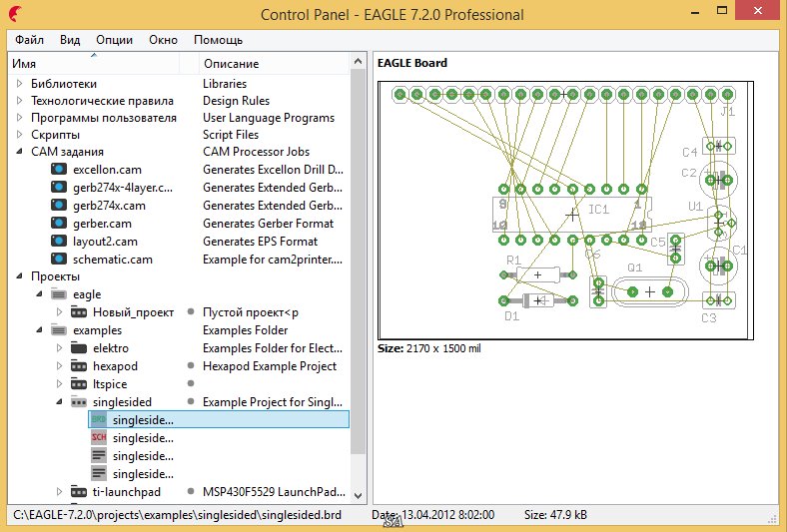
Task: Toggle the hexapod project open marker dot
Action: [x=190, y=366]
